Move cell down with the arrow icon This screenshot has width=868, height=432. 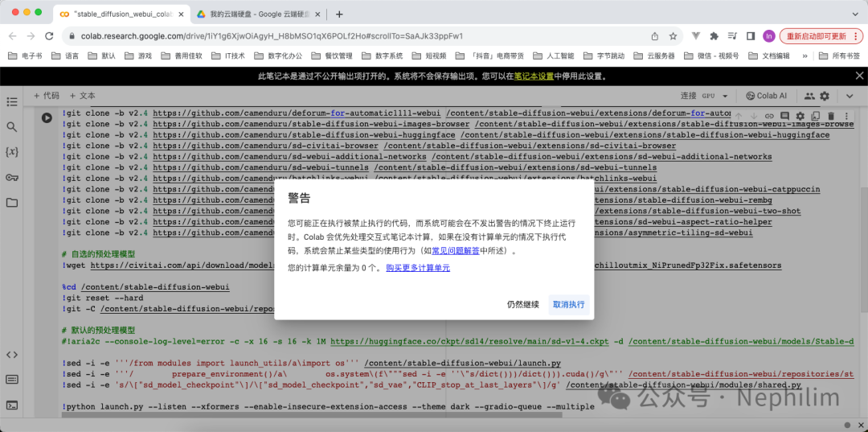[x=753, y=116]
